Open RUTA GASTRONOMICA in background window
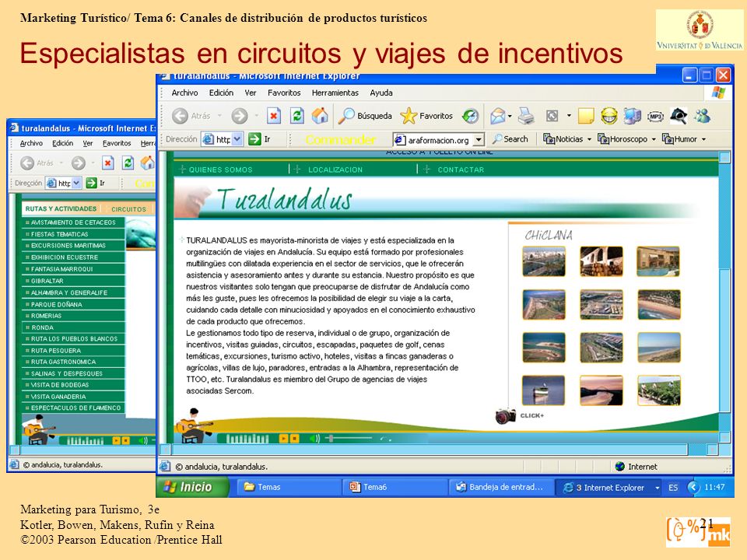This screenshot has width=747, height=560. pos(73,362)
